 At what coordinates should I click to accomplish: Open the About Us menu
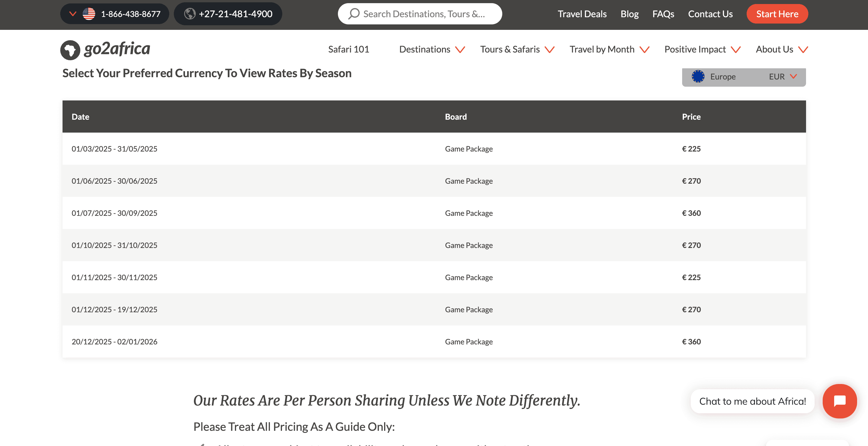pyautogui.click(x=781, y=50)
